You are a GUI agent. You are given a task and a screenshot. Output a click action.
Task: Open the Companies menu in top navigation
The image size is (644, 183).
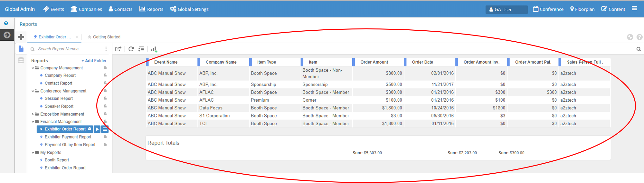click(x=86, y=9)
